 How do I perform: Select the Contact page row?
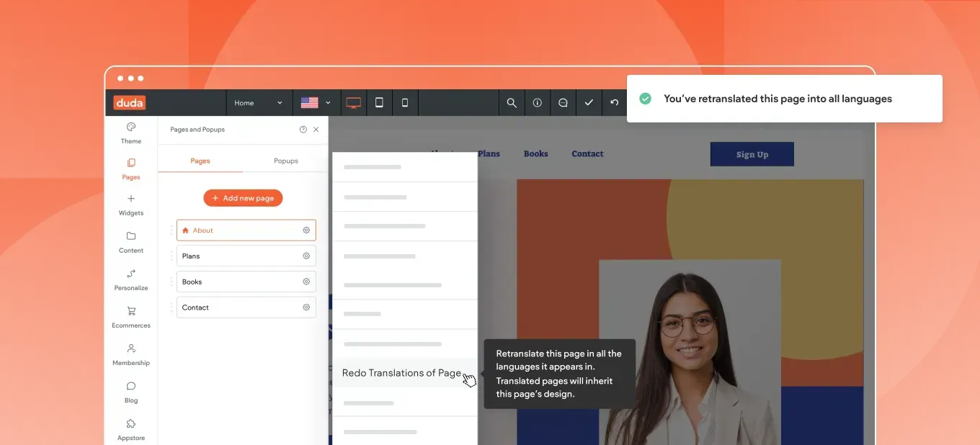tap(246, 307)
